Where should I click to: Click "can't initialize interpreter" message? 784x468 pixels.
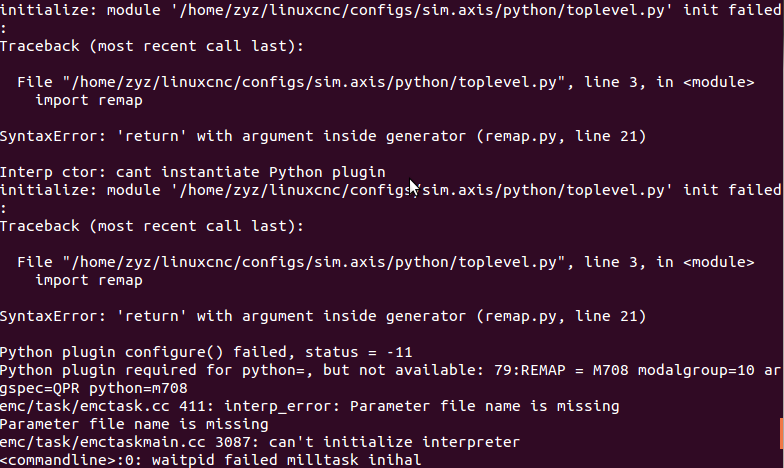(x=394, y=442)
